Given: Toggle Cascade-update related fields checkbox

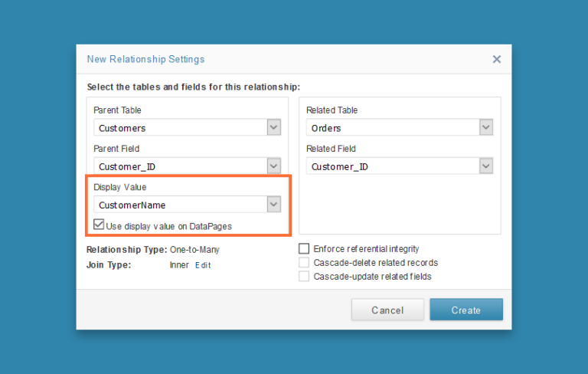Looking at the screenshot, I should [x=304, y=277].
